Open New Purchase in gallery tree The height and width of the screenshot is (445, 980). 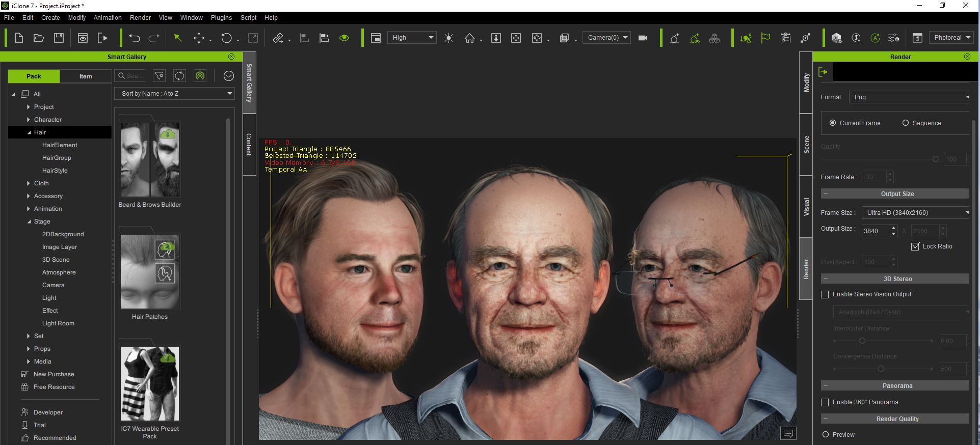coord(54,374)
